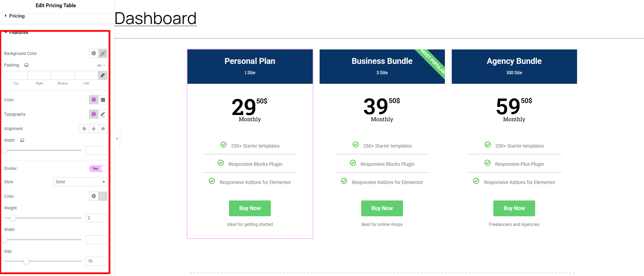Toggle the Divider switch off

[x=98, y=168]
